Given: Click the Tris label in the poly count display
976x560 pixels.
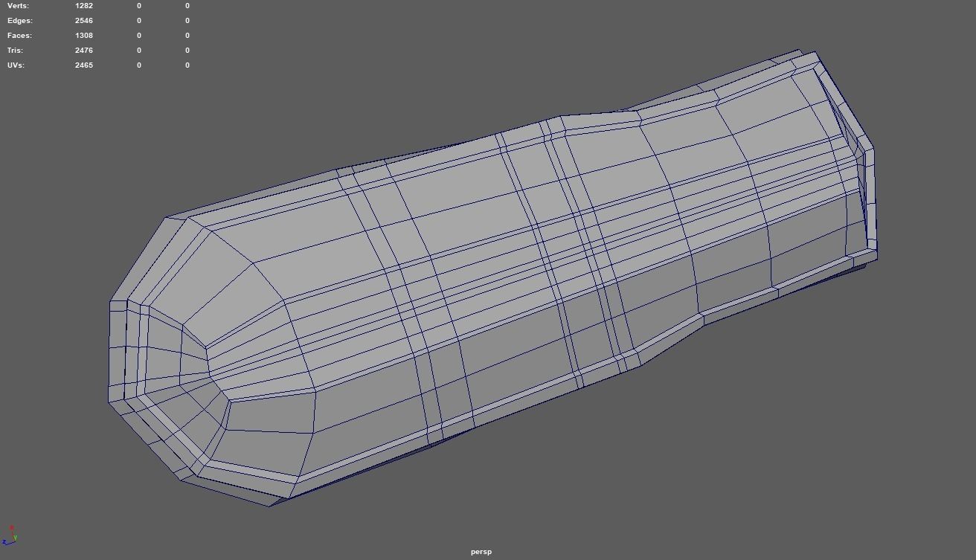Looking at the screenshot, I should coord(16,51).
